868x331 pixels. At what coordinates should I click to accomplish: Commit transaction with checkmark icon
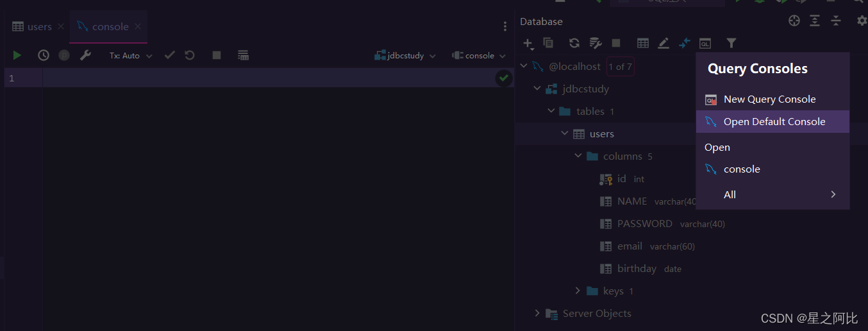click(x=169, y=55)
